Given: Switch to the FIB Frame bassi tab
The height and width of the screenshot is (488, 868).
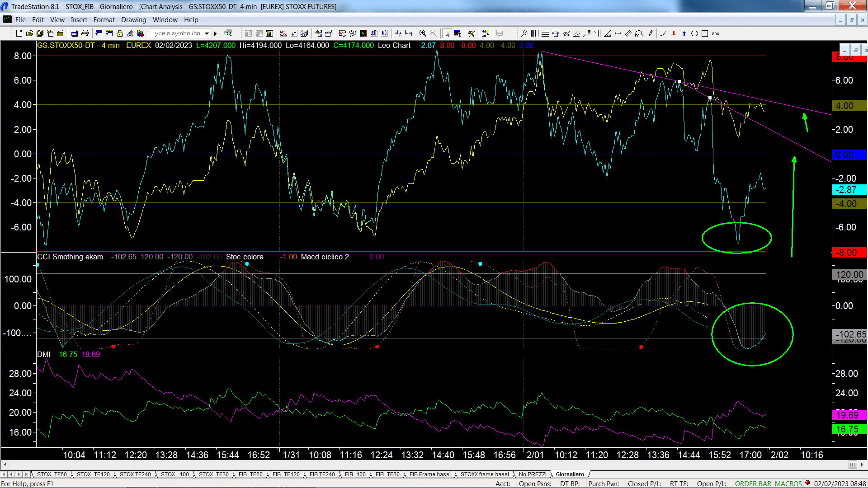Looking at the screenshot, I should (430, 474).
